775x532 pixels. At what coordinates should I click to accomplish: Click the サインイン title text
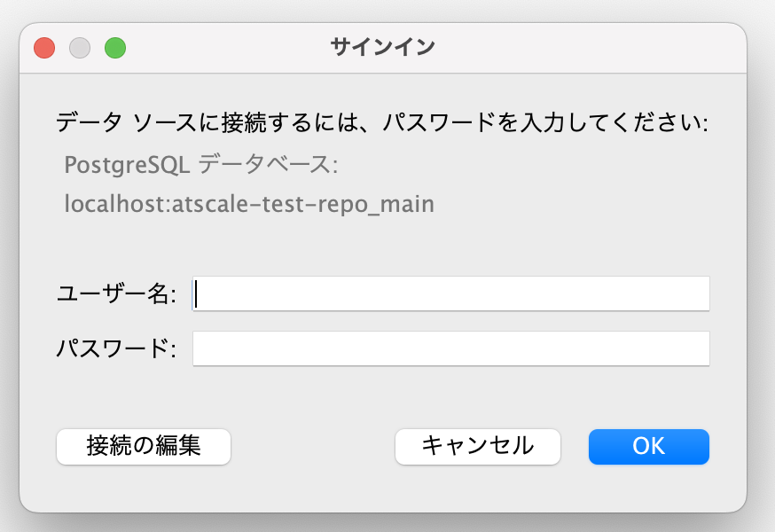pos(382,47)
